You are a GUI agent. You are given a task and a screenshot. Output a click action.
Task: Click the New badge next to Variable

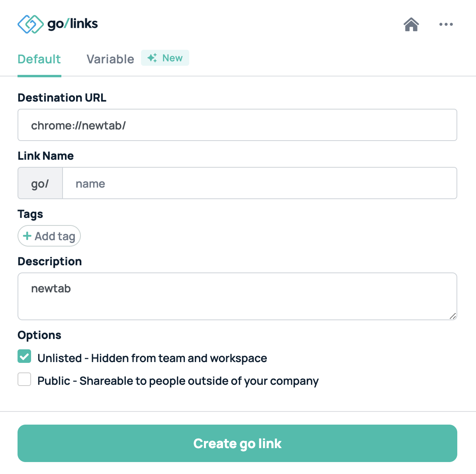click(165, 58)
